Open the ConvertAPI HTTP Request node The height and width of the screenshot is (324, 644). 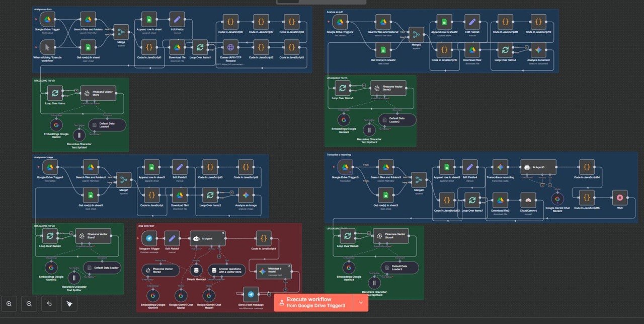[x=230, y=48]
